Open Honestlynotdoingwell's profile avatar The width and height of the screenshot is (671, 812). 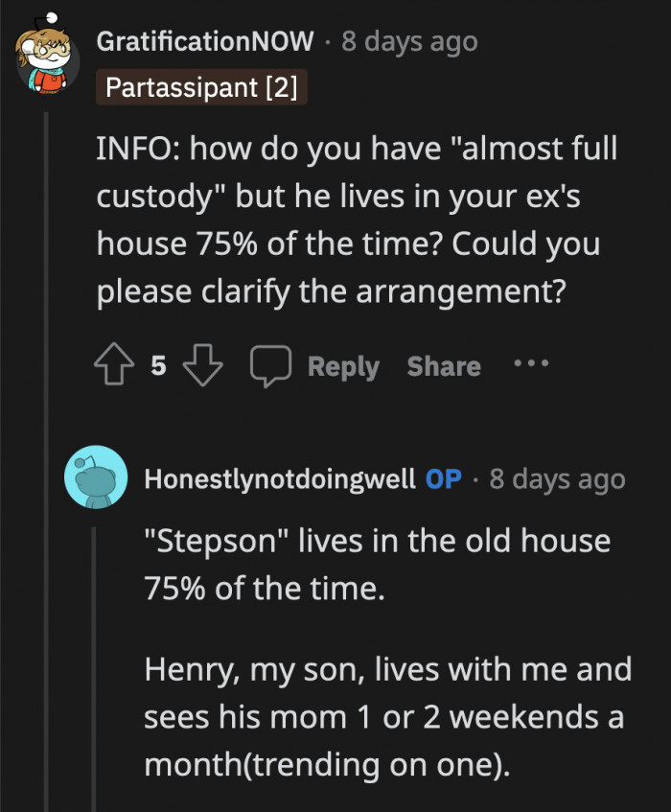point(96,477)
